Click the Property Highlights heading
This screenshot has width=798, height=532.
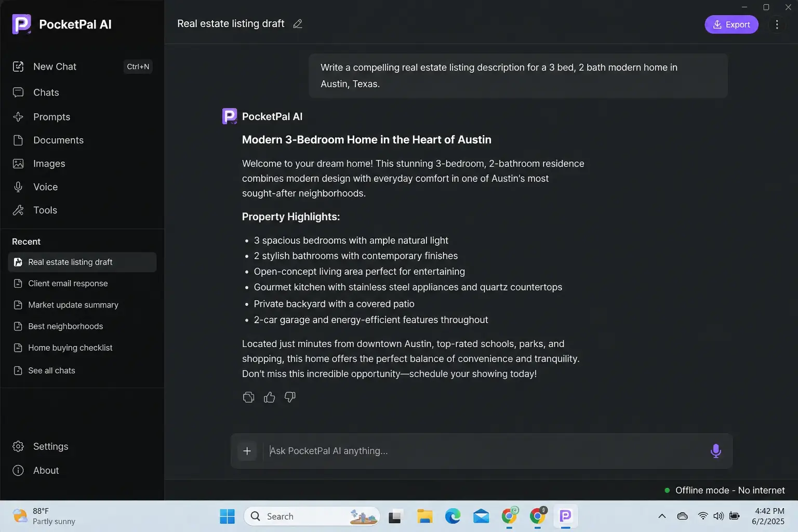(290, 217)
